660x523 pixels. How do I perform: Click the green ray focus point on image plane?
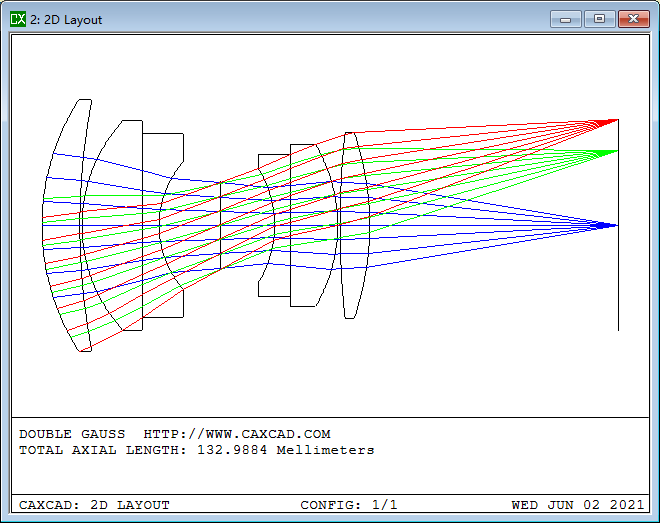pyautogui.click(x=617, y=151)
